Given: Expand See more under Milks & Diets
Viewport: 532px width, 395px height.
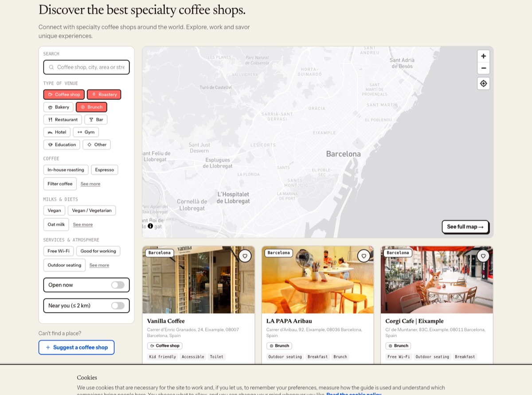Looking at the screenshot, I should [x=83, y=225].
